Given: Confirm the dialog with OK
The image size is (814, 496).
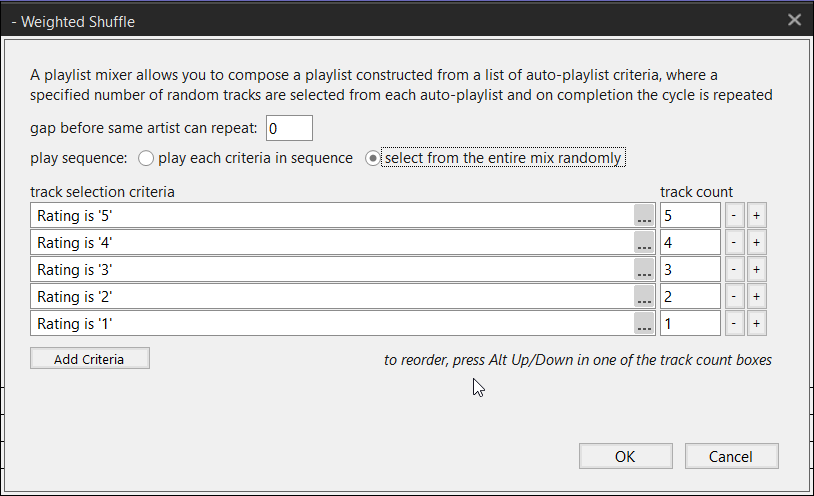Looking at the screenshot, I should click(625, 456).
